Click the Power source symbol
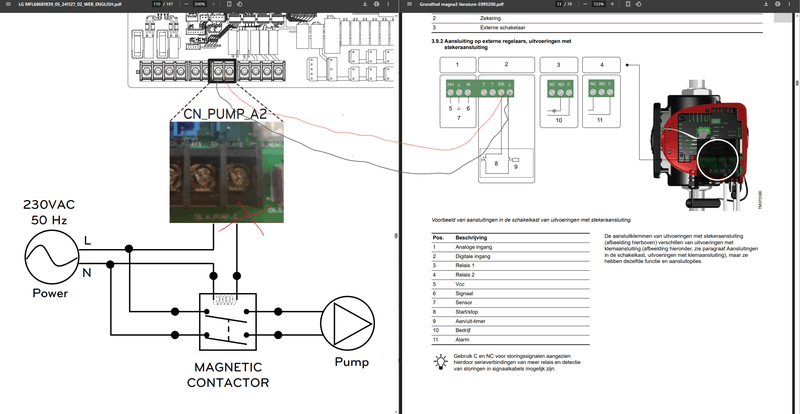Screen dimensions: 800x414 (51, 256)
